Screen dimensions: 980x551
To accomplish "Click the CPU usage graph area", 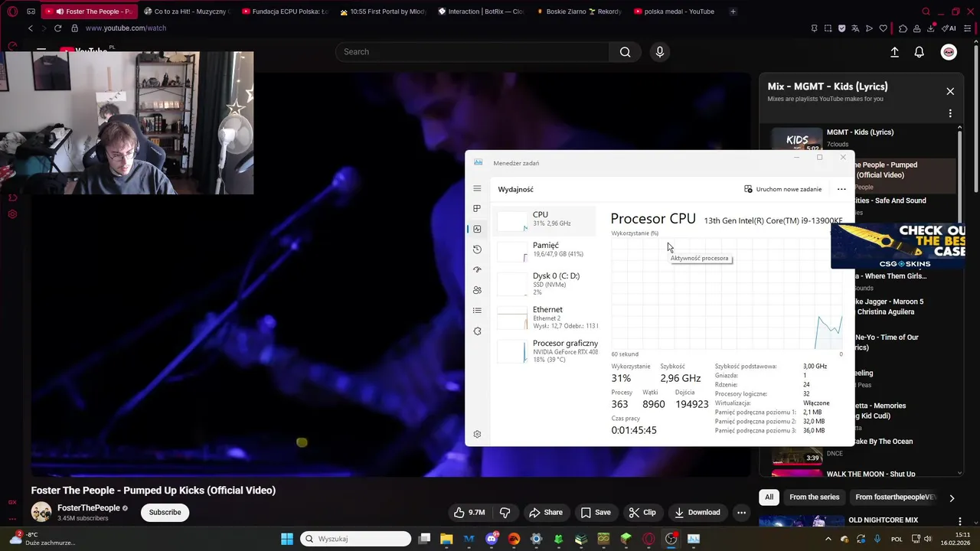I will pos(727,293).
